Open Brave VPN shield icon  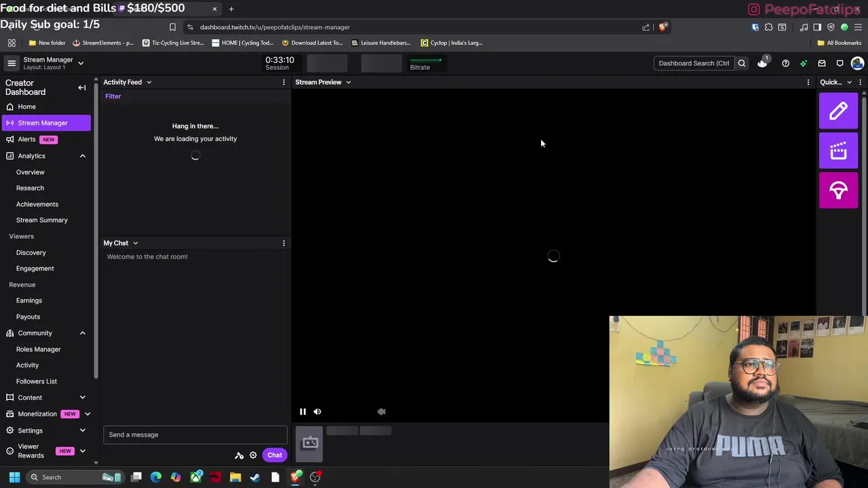831,27
